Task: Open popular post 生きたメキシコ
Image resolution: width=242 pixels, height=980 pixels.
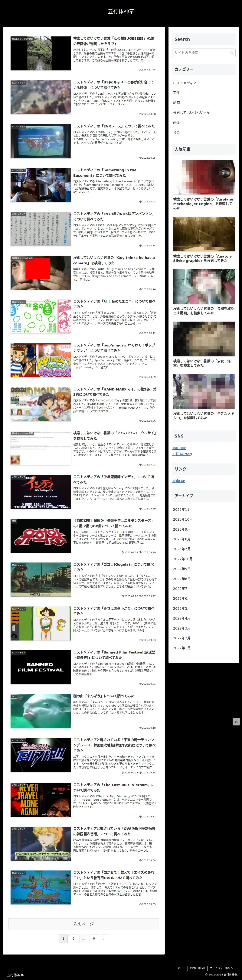Action: [204, 397]
